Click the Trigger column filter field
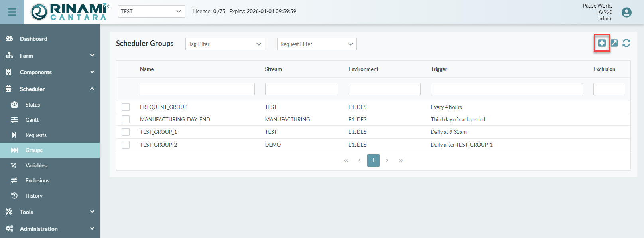This screenshot has width=644, height=238. click(506, 89)
